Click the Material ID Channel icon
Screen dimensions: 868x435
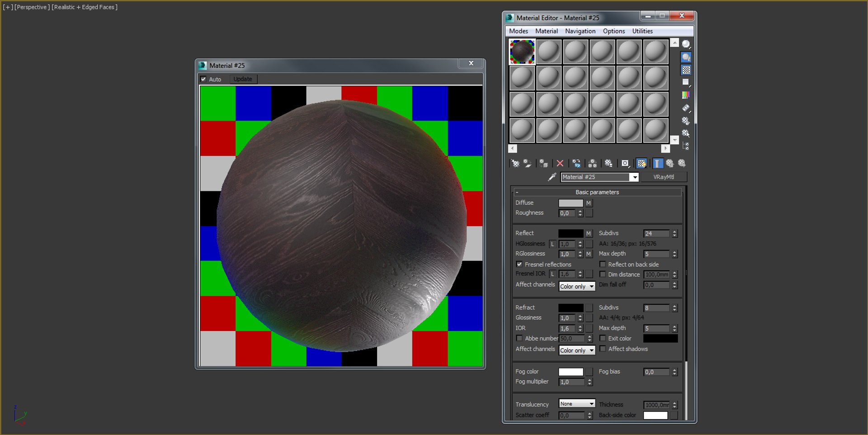625,164
